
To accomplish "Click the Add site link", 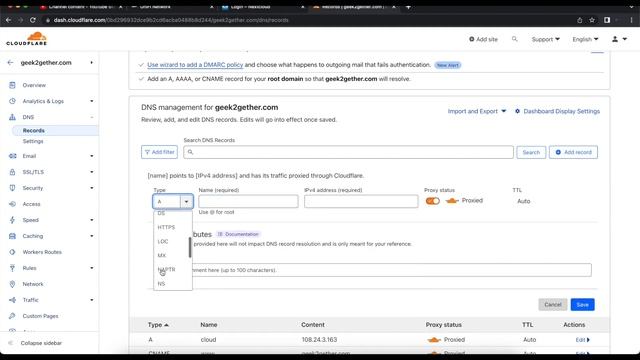I will point(483,39).
